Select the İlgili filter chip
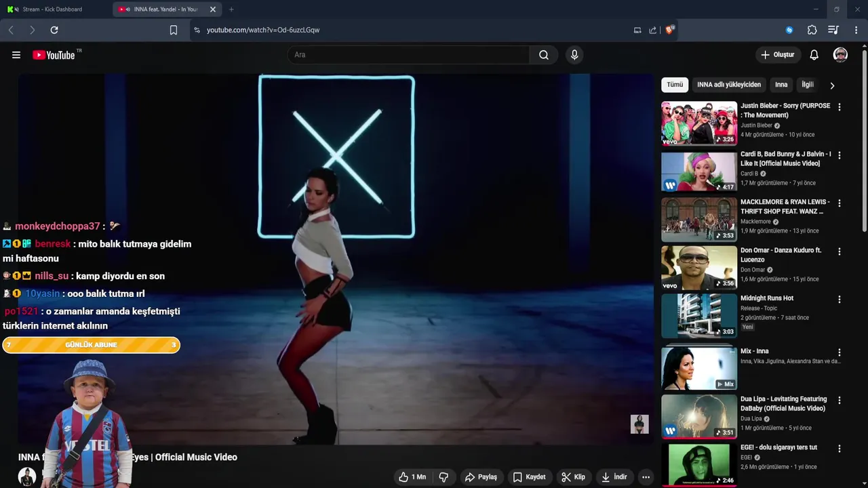The width and height of the screenshot is (868, 488). click(808, 85)
